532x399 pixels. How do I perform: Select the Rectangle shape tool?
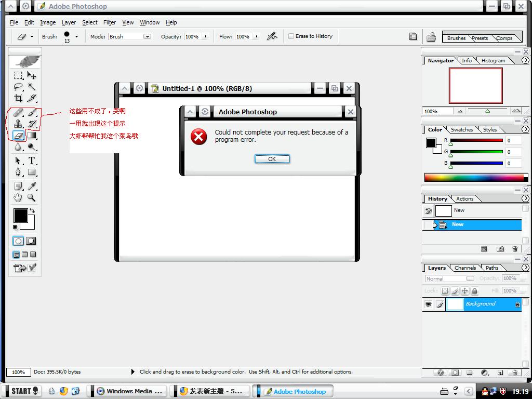[32, 172]
